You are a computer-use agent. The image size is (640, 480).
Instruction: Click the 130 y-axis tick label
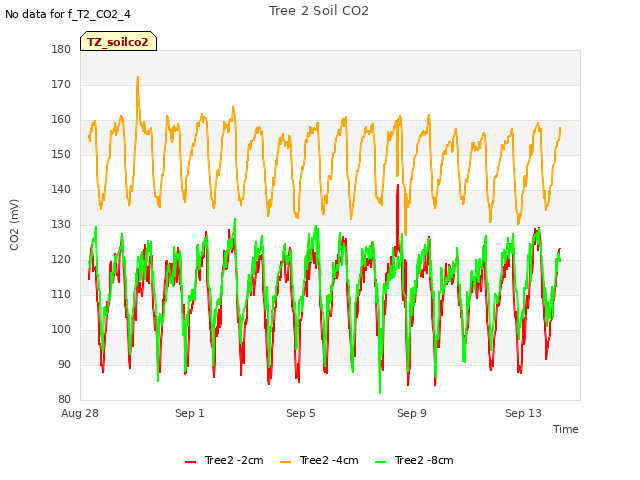pyautogui.click(x=61, y=224)
